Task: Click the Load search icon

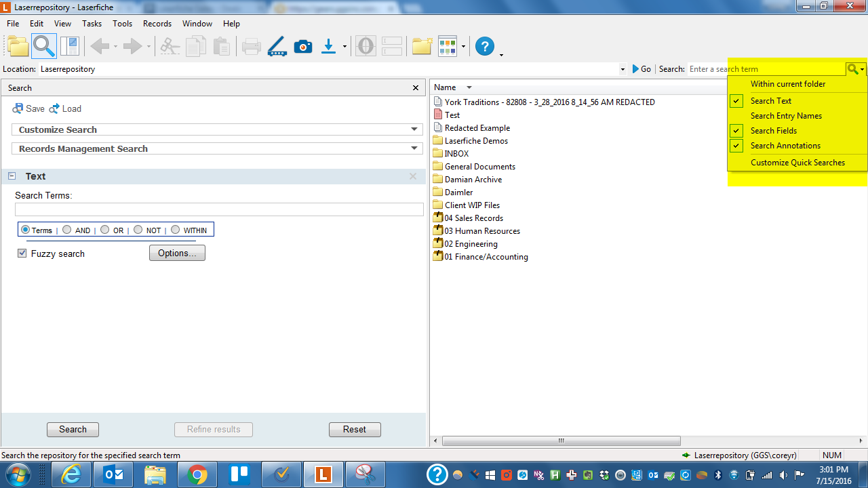Action: (54, 108)
